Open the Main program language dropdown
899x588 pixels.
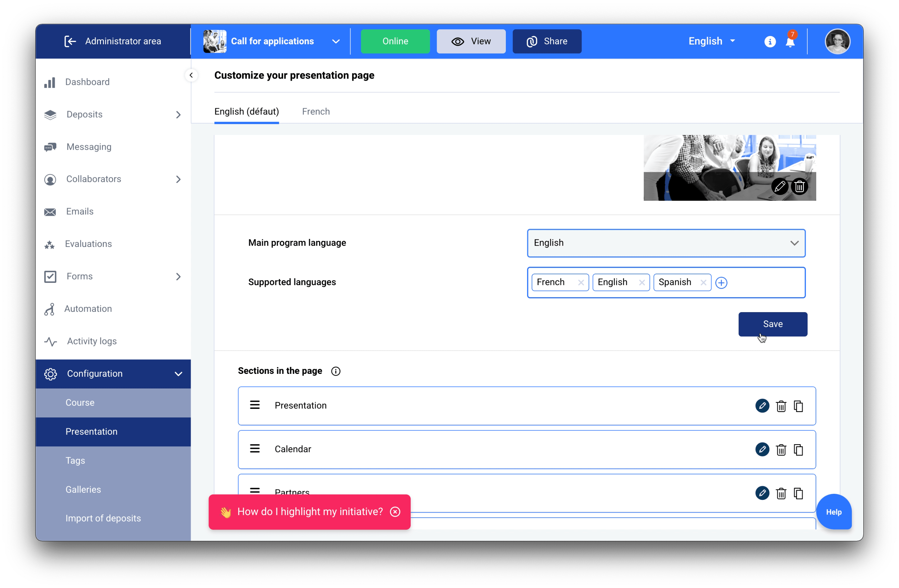[x=666, y=243]
